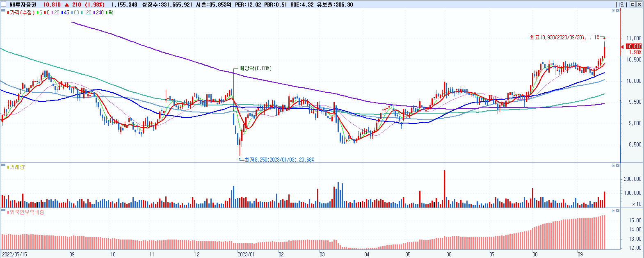Click the 최저8,250(2023/01/03) low annotation
Screen dimensions: 644x258
(279, 160)
